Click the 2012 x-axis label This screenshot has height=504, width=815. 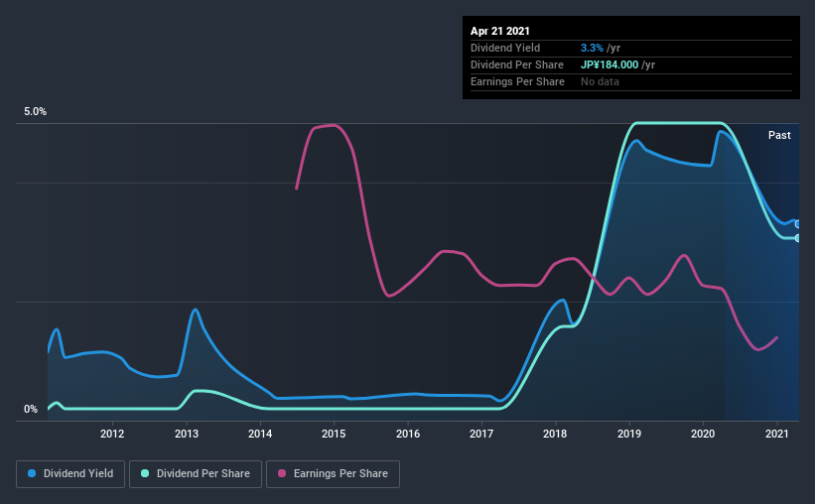(112, 434)
